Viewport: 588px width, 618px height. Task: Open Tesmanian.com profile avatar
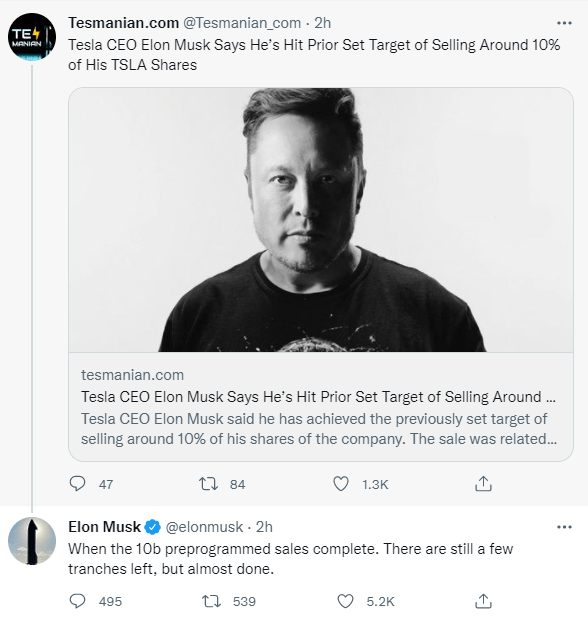(32, 37)
